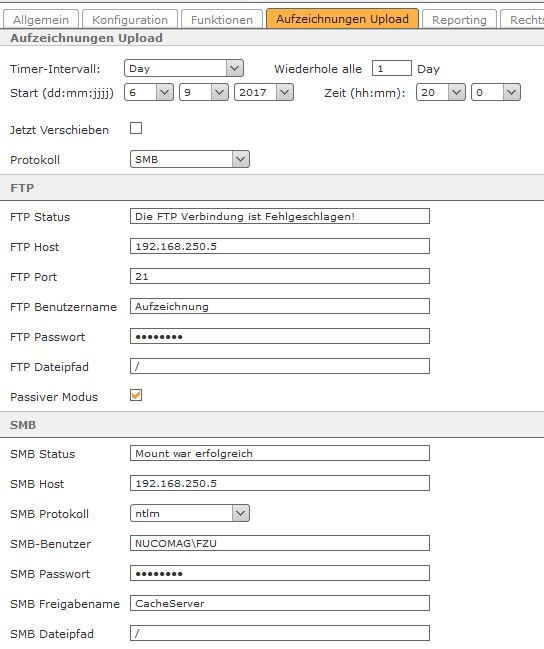This screenshot has height=649, width=544.
Task: Switch to the Allgemein tab
Action: pos(41,19)
